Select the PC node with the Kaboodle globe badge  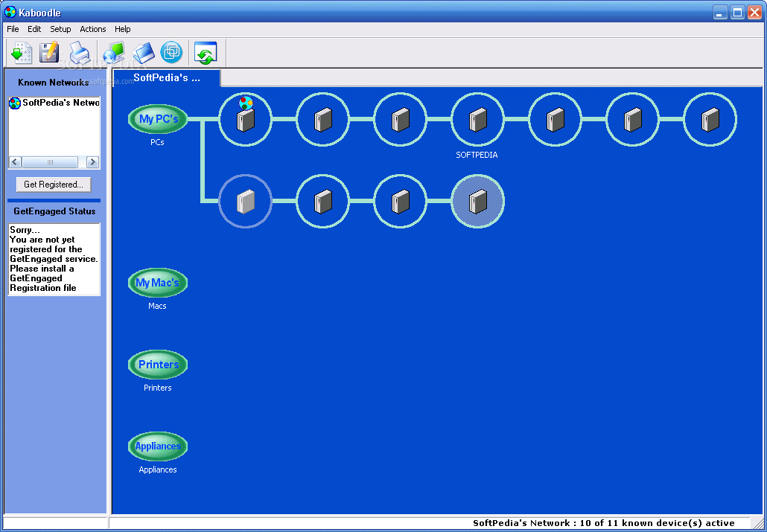coord(245,119)
